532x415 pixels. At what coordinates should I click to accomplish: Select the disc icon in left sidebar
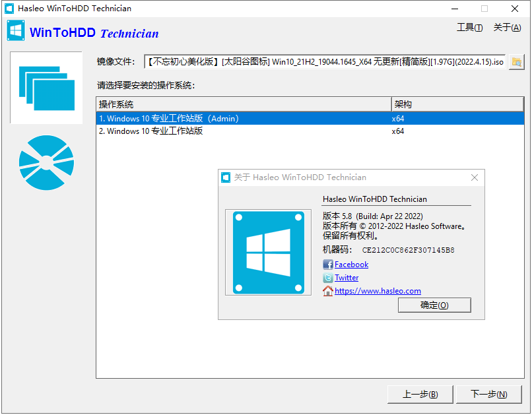click(46, 162)
